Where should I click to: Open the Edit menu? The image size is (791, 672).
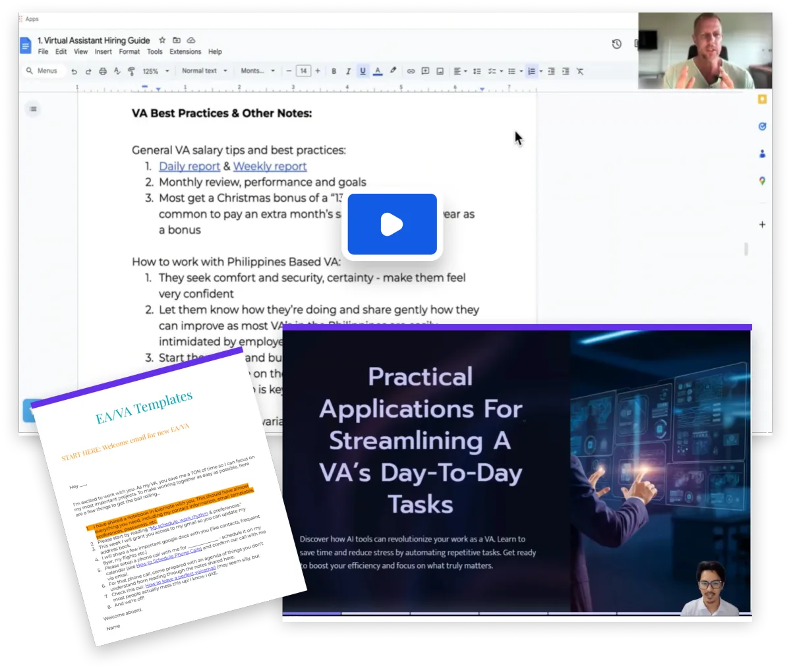[61, 51]
